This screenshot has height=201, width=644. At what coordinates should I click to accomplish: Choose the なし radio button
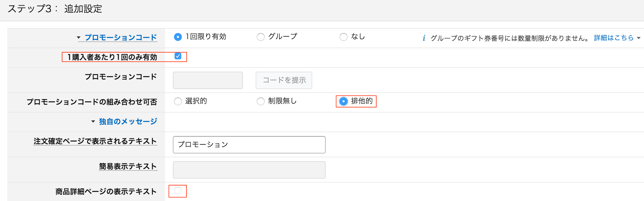(344, 37)
